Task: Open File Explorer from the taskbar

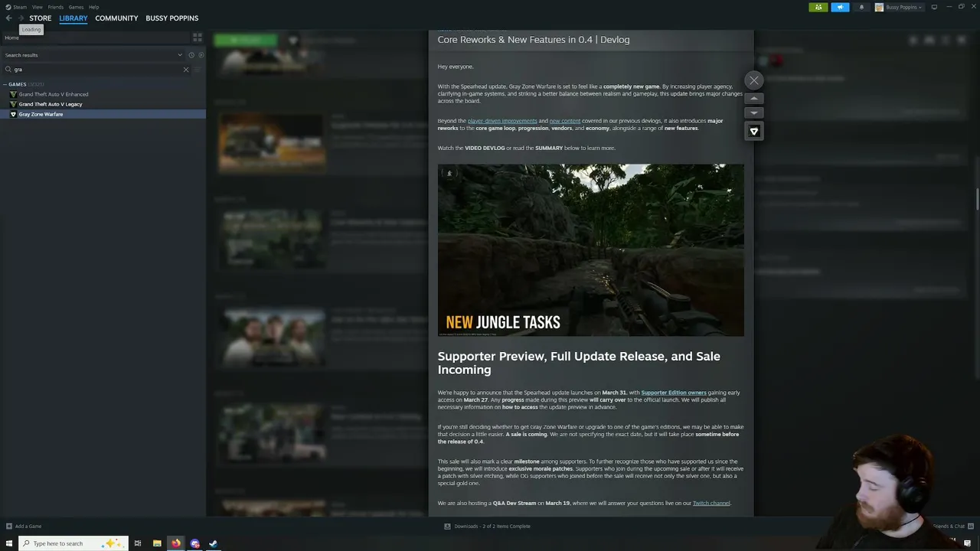Action: [157, 543]
